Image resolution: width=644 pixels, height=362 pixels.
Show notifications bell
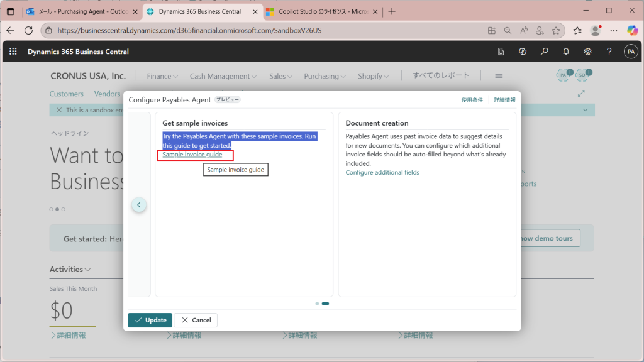[x=566, y=52]
